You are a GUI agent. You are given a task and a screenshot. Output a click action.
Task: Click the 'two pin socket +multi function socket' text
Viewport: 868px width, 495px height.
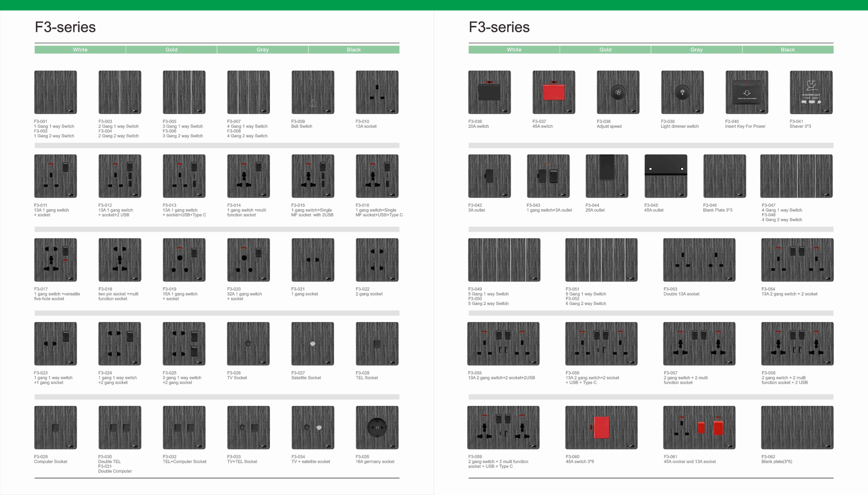pyautogui.click(x=118, y=296)
